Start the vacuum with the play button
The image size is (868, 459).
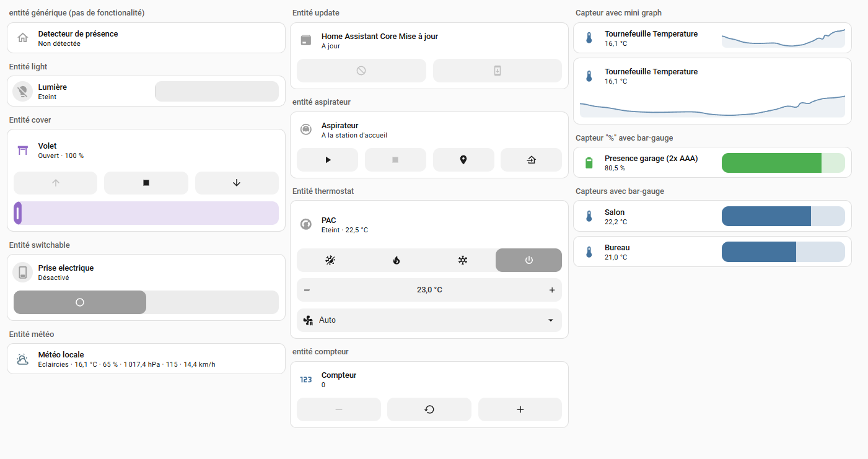[327, 160]
